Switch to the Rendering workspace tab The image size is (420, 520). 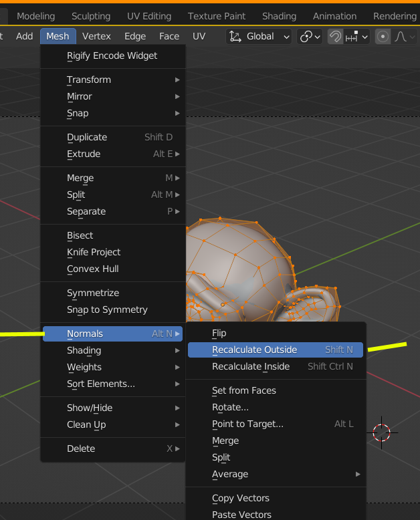[395, 16]
